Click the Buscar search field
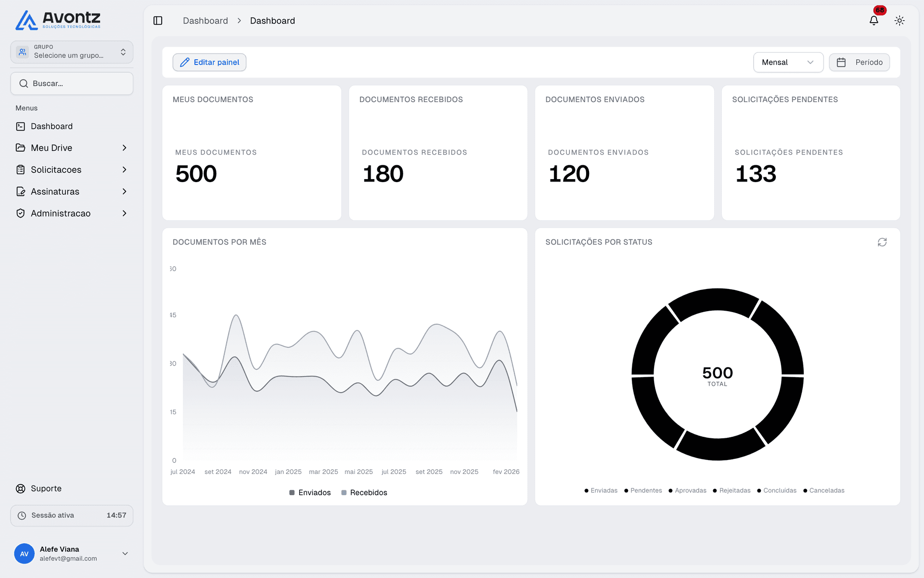This screenshot has width=924, height=578. pyautogui.click(x=71, y=83)
